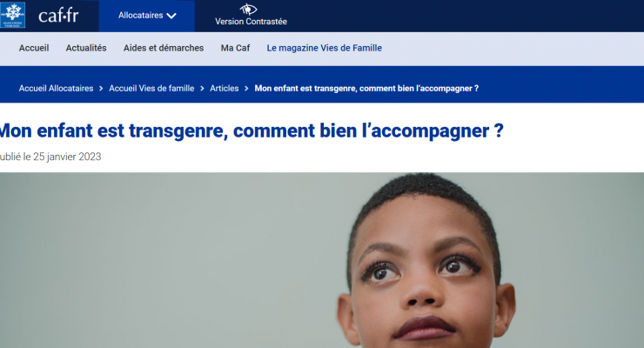
Task: Open the Allocataires dropdown menu
Action: pyautogui.click(x=146, y=16)
